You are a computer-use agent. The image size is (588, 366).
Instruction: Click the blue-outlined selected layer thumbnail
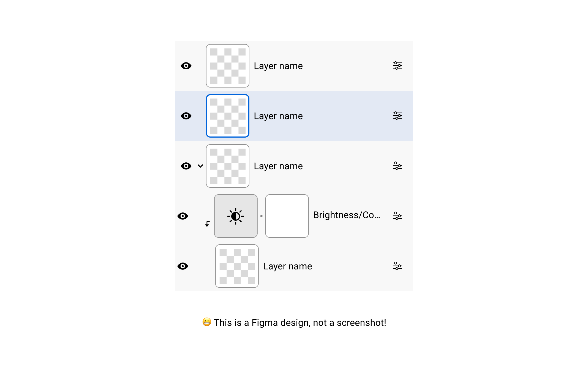pyautogui.click(x=228, y=116)
